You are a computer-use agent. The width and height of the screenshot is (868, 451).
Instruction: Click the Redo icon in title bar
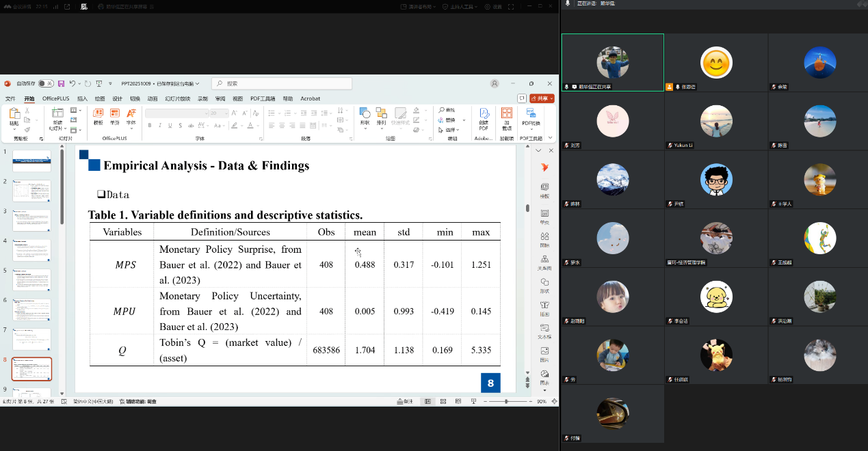pyautogui.click(x=88, y=83)
